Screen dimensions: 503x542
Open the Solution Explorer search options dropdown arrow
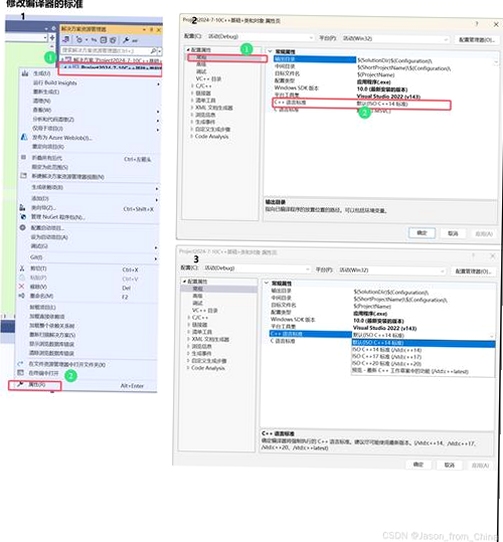click(x=159, y=51)
